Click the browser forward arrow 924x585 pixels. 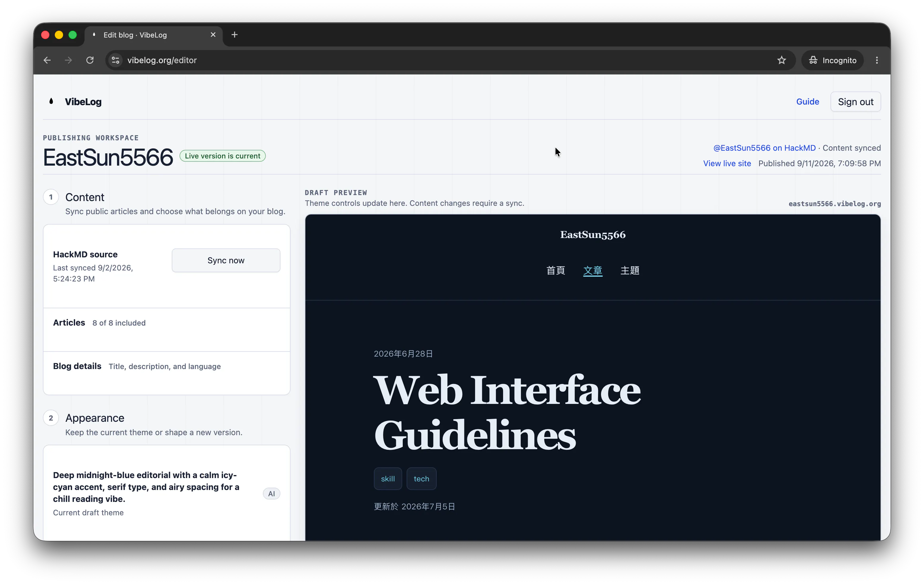tap(68, 60)
